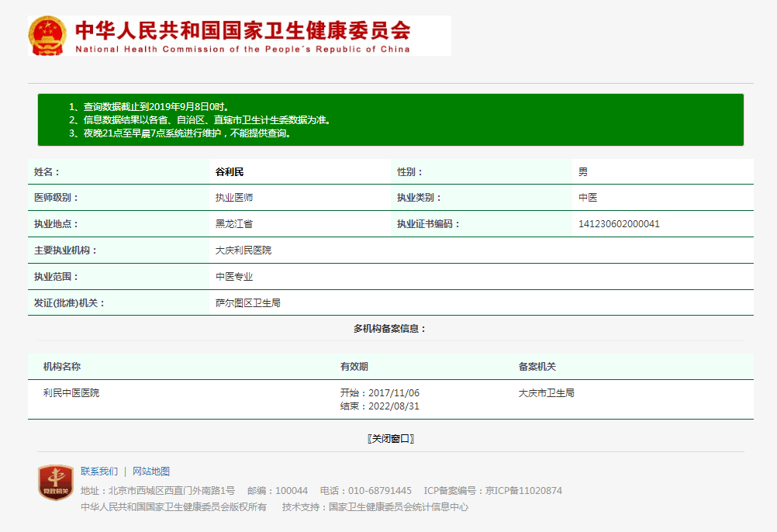This screenshot has width=777, height=532.
Task: Select start date 2017/11/06
Action: [394, 393]
